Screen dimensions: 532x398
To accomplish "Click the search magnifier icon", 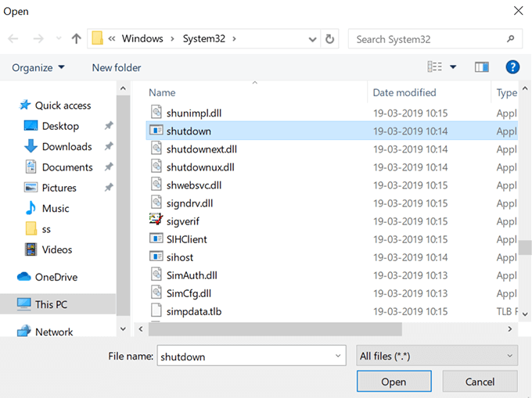I will point(511,39).
